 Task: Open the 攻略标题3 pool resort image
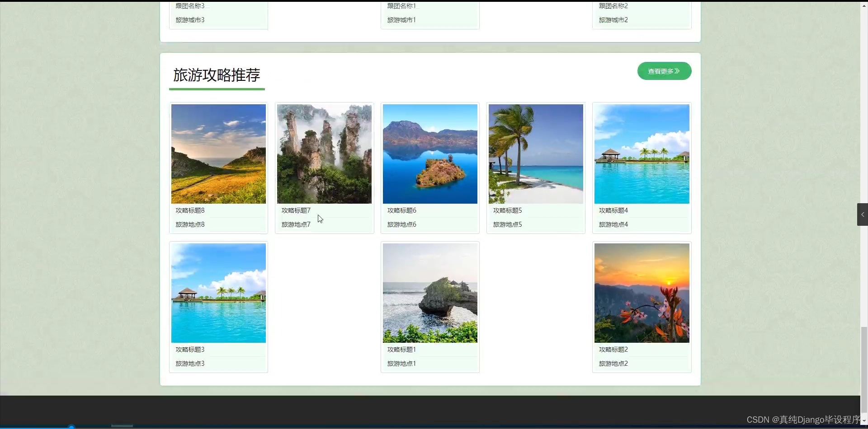[218, 293]
